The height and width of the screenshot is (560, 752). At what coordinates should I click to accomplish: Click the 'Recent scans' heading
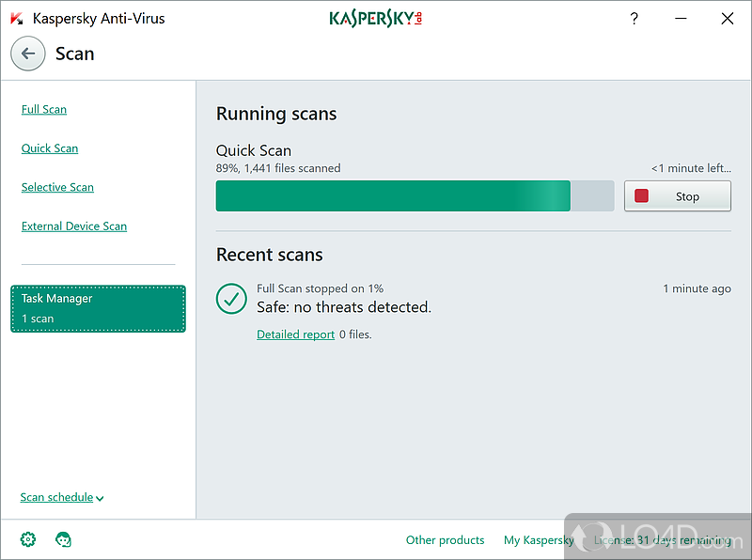tap(270, 255)
